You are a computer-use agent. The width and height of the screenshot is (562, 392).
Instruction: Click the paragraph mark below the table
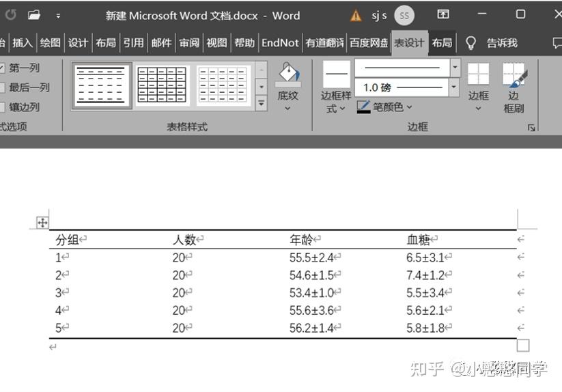click(x=53, y=347)
